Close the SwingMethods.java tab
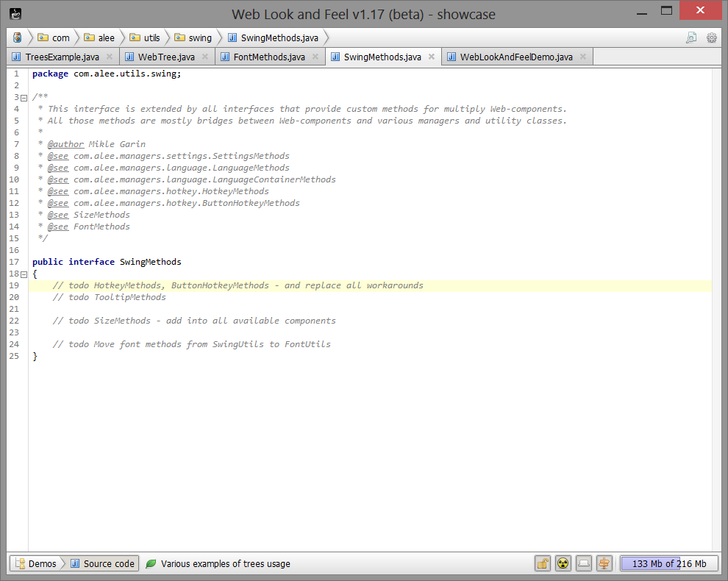This screenshot has width=728, height=581. point(432,57)
